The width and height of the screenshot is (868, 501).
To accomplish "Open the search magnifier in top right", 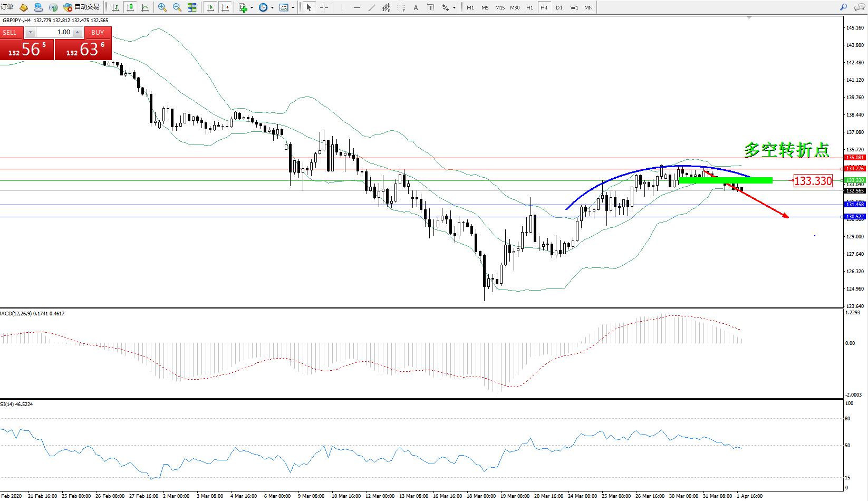I will click(x=843, y=7).
